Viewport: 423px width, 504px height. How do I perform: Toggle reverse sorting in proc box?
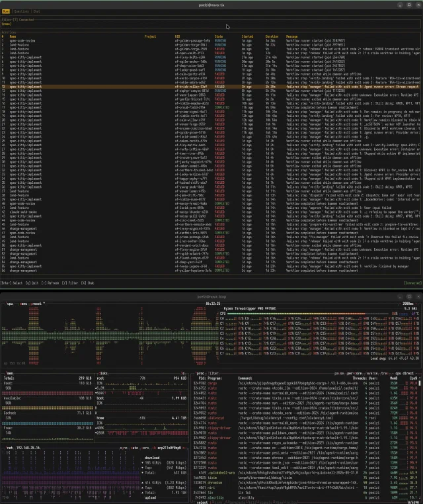(x=372, y=374)
